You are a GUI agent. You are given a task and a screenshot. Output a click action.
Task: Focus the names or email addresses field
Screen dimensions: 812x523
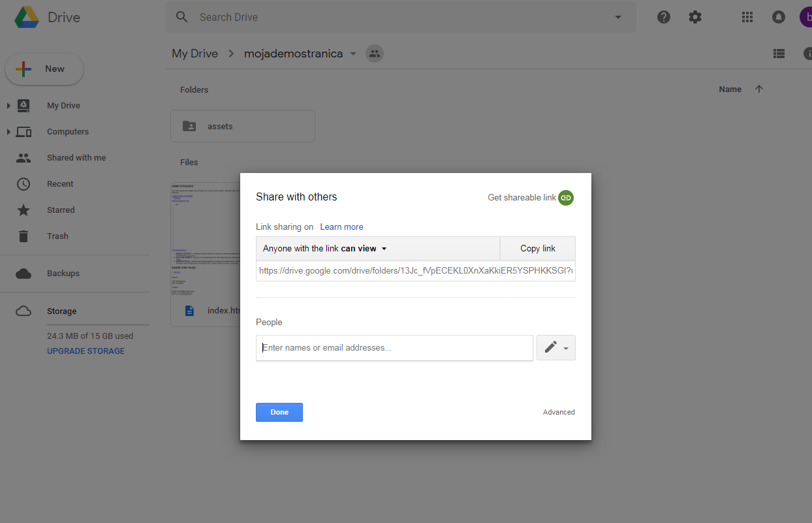pyautogui.click(x=394, y=348)
